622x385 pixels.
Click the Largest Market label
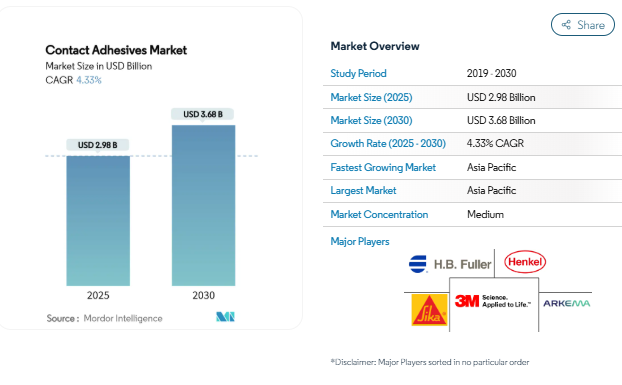click(x=363, y=190)
